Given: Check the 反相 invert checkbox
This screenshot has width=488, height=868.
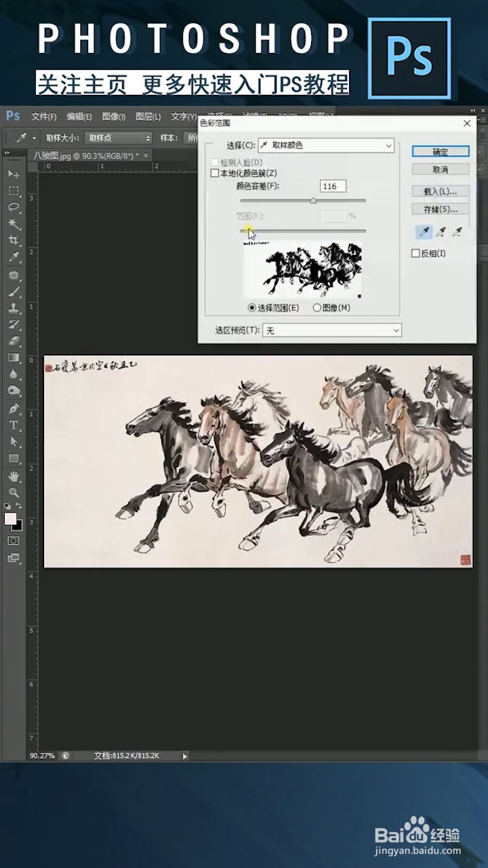Looking at the screenshot, I should click(x=416, y=254).
